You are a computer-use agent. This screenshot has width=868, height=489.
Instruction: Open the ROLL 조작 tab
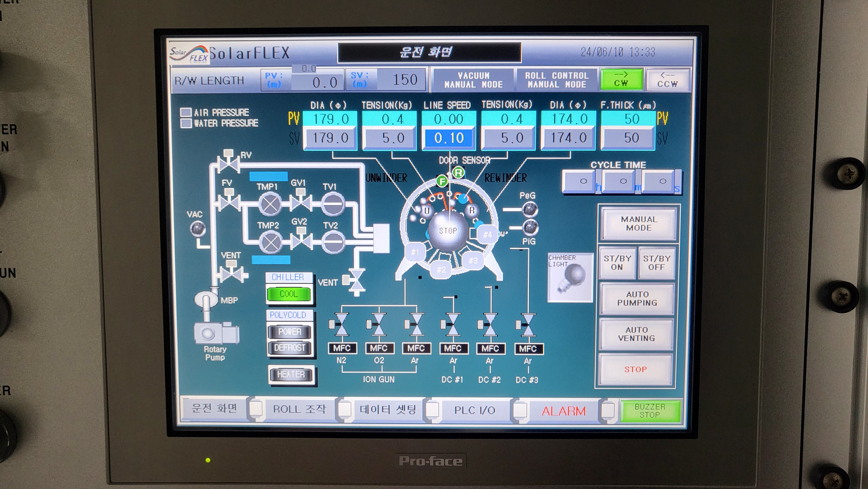point(299,409)
